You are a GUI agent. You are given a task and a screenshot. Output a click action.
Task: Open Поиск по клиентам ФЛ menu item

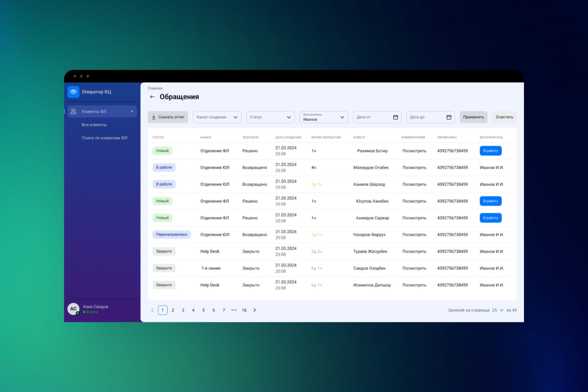click(104, 138)
